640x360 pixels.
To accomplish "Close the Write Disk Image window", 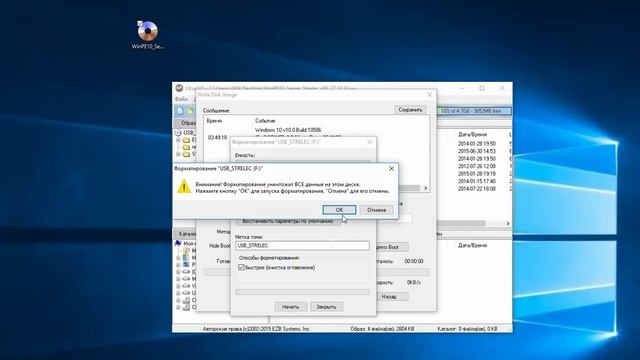I will [429, 95].
